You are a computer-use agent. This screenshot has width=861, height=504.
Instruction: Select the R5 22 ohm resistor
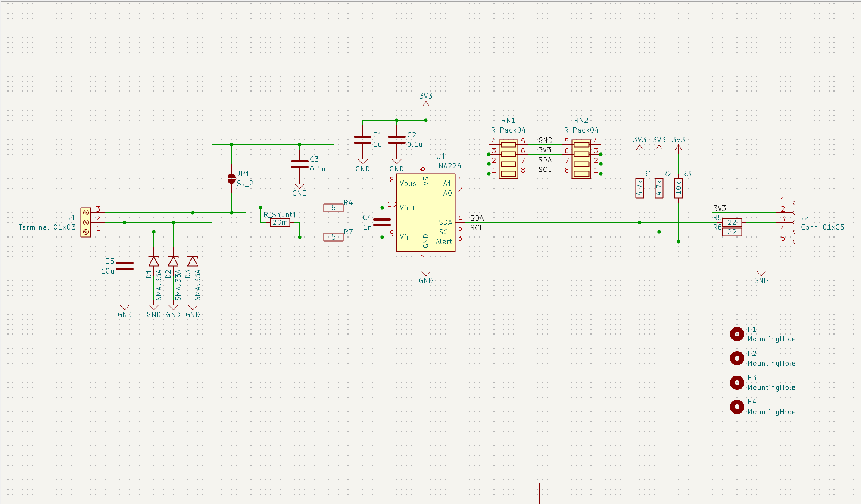tap(732, 222)
